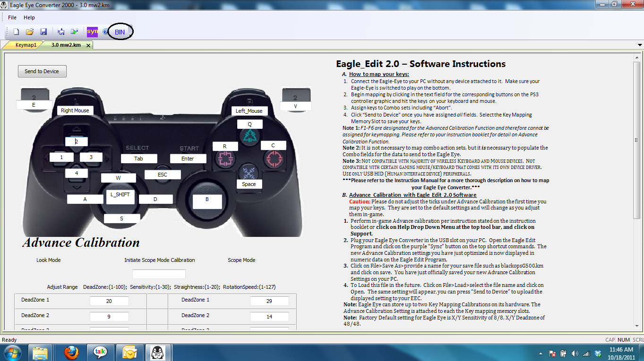Open Action Center flag tray icon
Screen dimensions: 644x361
tap(552, 353)
